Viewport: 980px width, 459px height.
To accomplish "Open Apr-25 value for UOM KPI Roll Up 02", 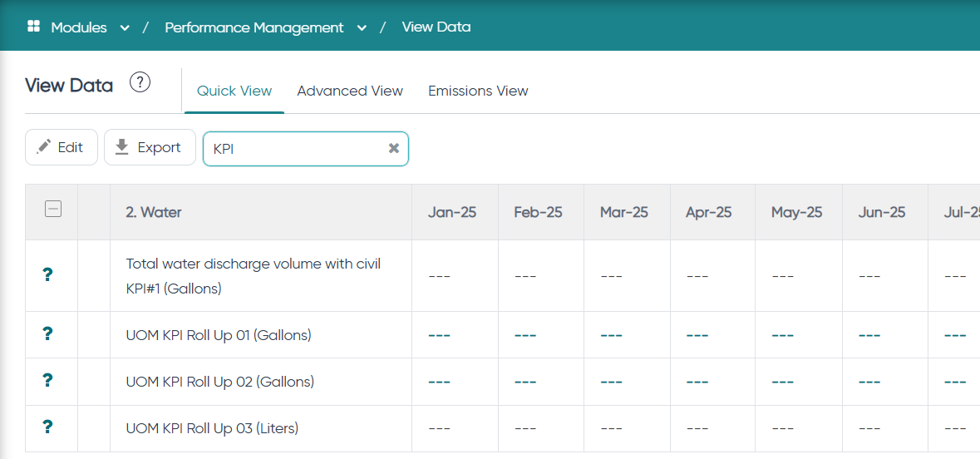I will (x=697, y=382).
